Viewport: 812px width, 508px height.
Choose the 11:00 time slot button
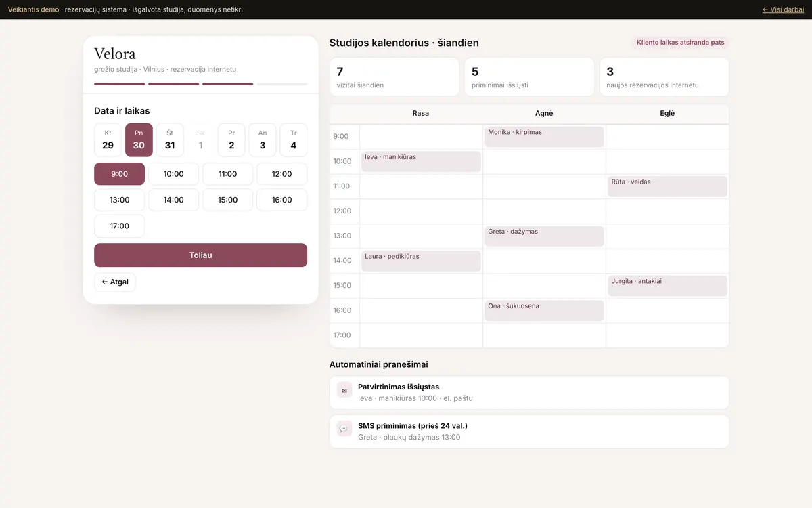coord(227,174)
